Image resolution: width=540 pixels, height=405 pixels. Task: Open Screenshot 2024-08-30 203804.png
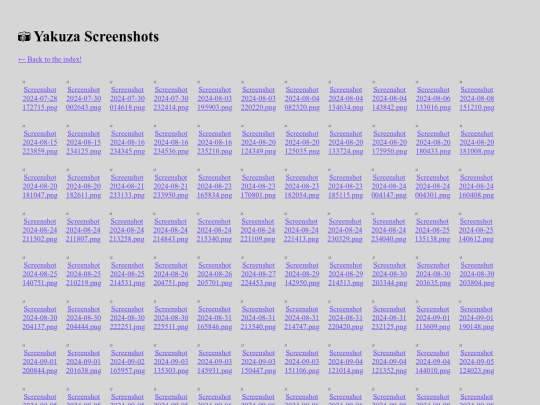click(477, 274)
